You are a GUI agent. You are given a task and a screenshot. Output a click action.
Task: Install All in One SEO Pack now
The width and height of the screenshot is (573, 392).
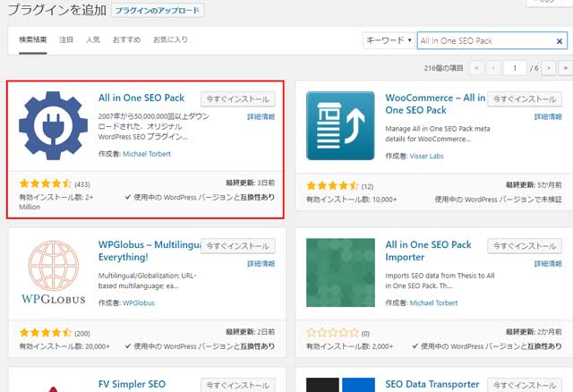pyautogui.click(x=238, y=99)
